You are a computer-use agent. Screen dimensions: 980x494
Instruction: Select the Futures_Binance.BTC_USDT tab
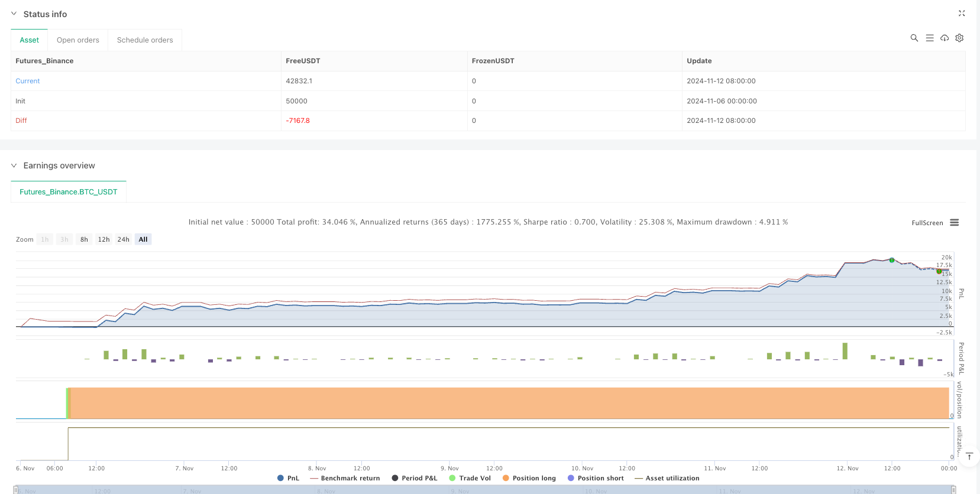point(69,192)
